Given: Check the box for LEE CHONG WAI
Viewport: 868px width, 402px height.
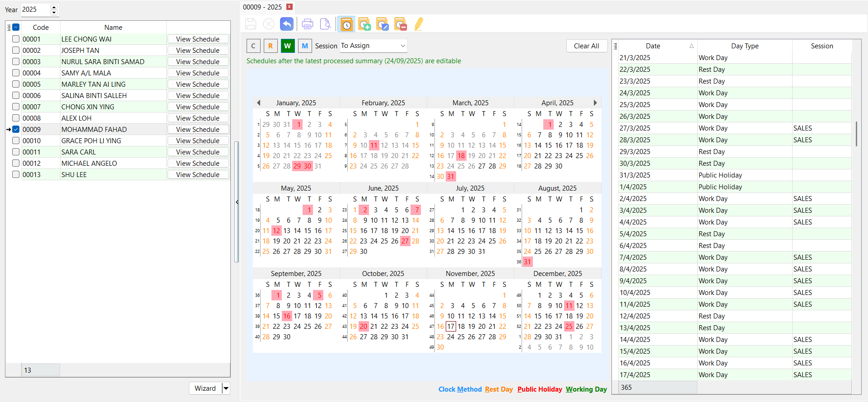Looking at the screenshot, I should [16, 39].
